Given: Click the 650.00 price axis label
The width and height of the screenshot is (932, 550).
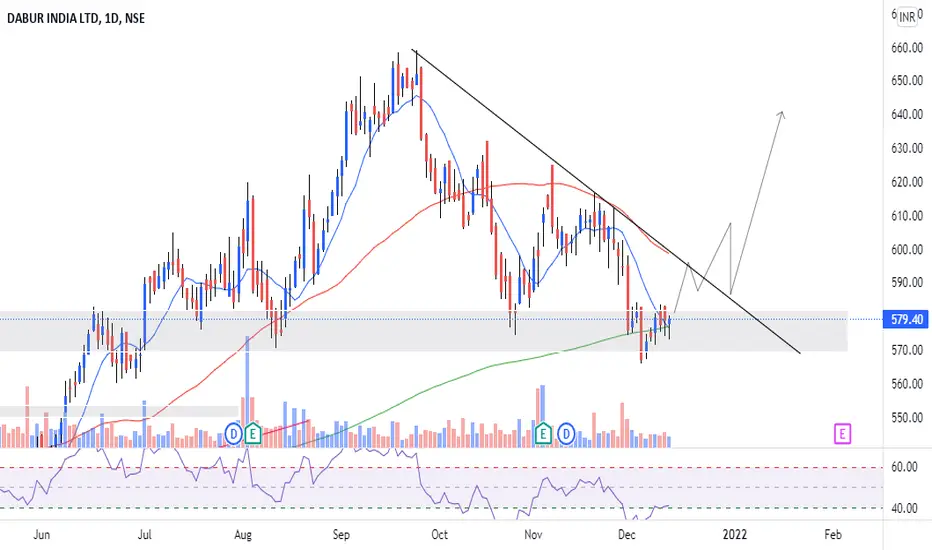Looking at the screenshot, I should click(907, 80).
